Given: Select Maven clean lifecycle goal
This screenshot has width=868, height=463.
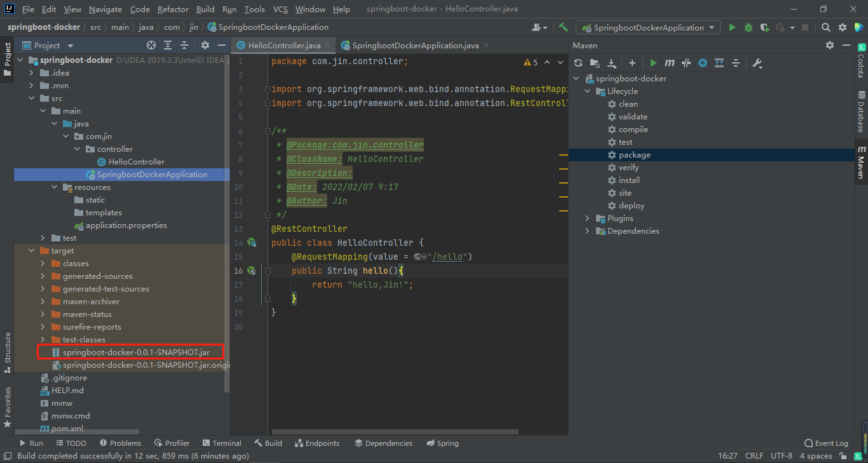Looking at the screenshot, I should point(628,104).
